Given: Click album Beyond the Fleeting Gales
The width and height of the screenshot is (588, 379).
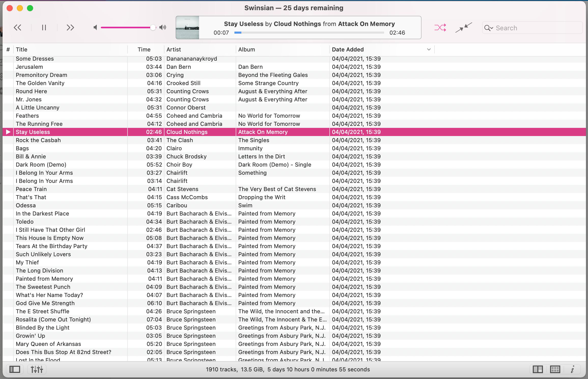Looking at the screenshot, I should click(x=273, y=75).
